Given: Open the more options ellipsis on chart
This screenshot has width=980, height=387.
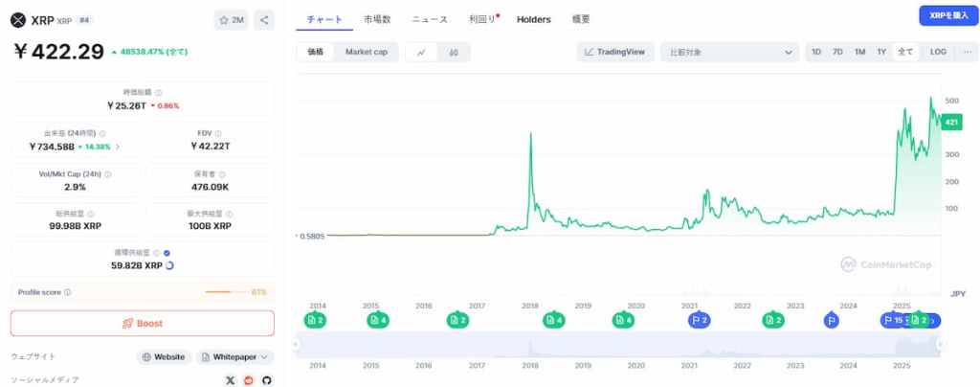Looking at the screenshot, I should tap(968, 52).
